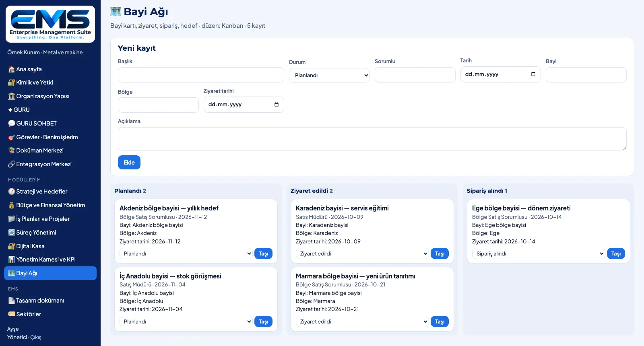The height and width of the screenshot is (346, 644).
Task: Click the GURU SOHBET chat bubble icon
Action: 12,124
